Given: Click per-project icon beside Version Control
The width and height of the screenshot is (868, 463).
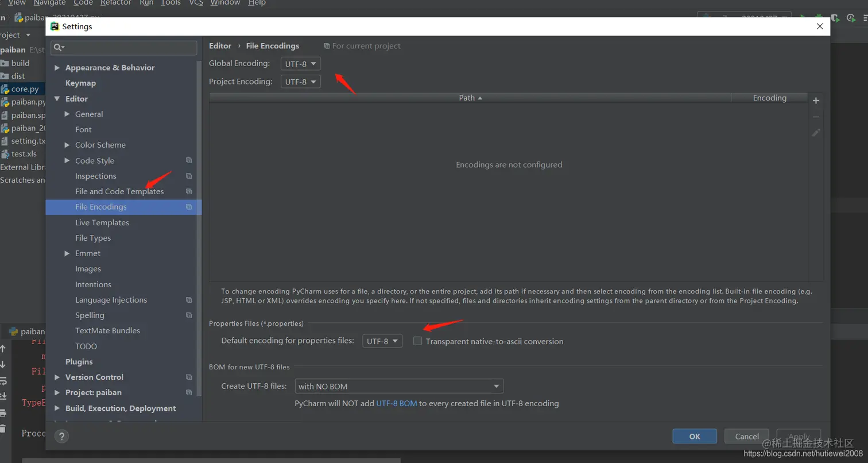Looking at the screenshot, I should point(189,377).
